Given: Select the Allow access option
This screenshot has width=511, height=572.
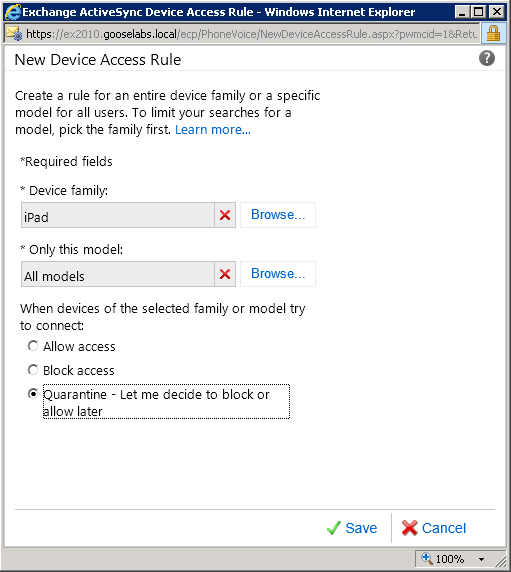Looking at the screenshot, I should pyautogui.click(x=33, y=346).
